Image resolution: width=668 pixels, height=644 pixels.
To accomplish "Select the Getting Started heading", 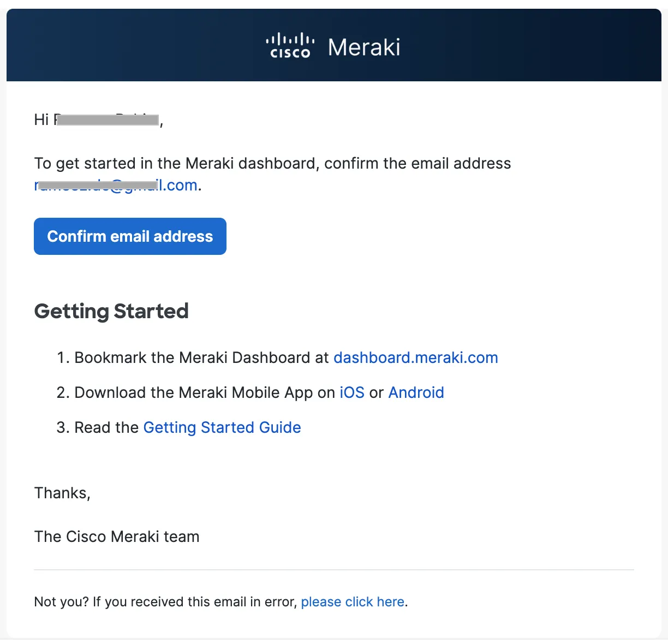I will pyautogui.click(x=111, y=311).
